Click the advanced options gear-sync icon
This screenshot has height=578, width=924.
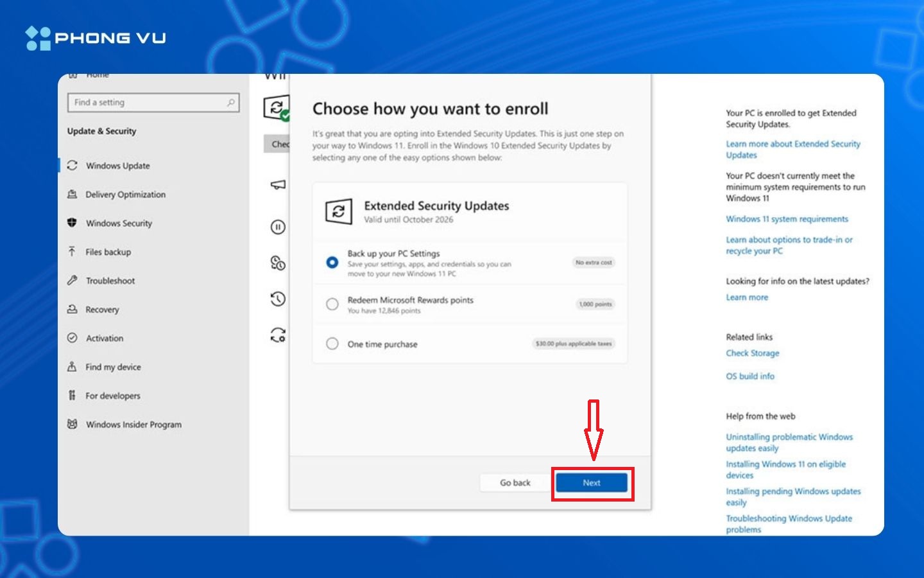[x=278, y=335]
